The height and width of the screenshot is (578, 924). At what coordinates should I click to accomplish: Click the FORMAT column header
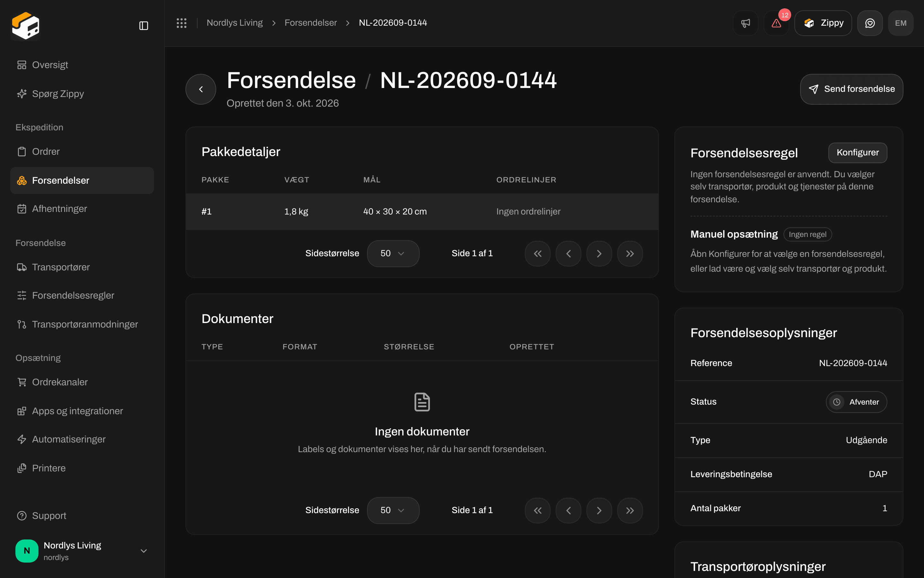(x=300, y=347)
